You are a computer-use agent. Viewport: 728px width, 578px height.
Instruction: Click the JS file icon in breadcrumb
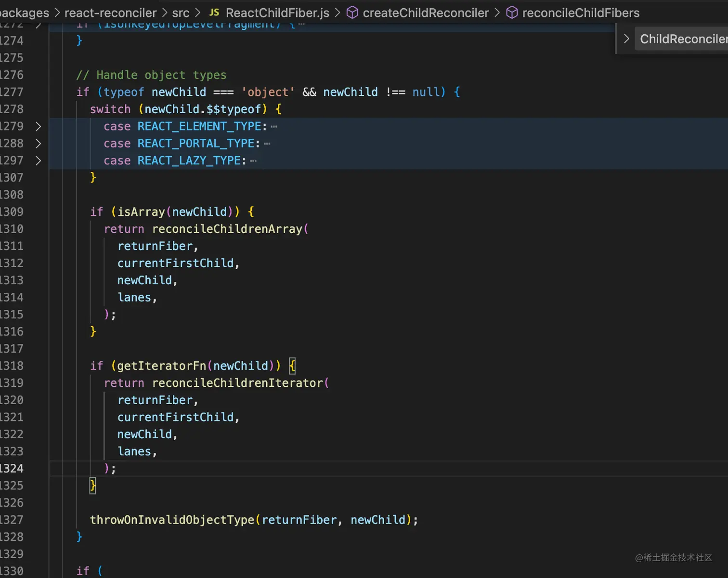(214, 13)
